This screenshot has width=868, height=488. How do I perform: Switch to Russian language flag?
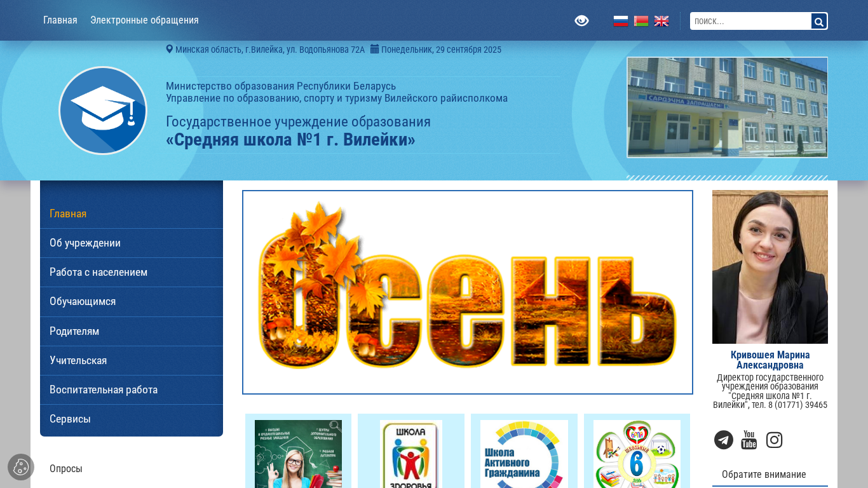621,21
